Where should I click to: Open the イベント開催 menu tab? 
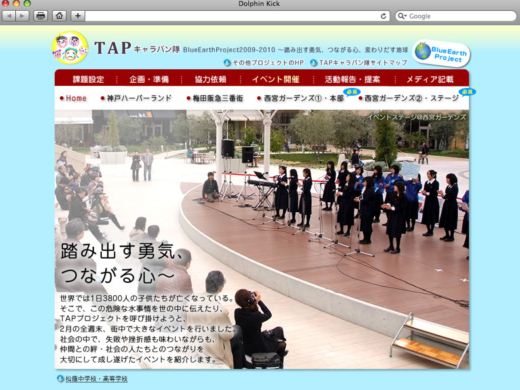(275, 79)
